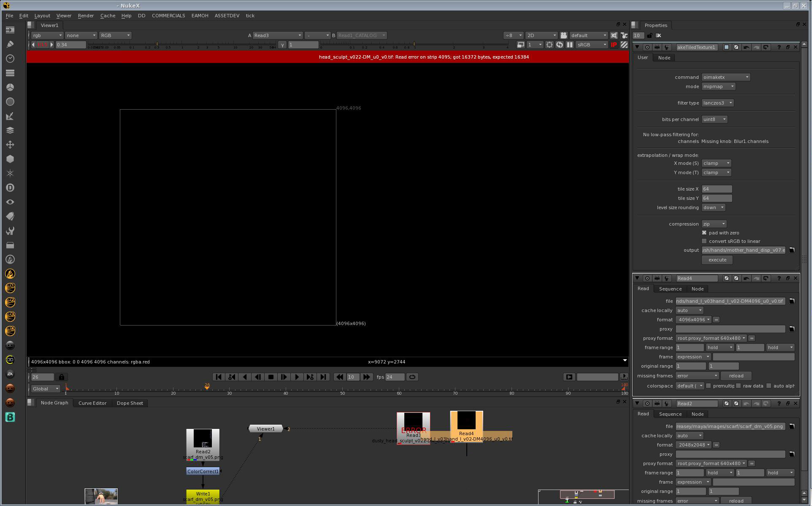Open the Channel nodes stacked-bars icon
Screen dimensions: 812x506
[x=10, y=73]
